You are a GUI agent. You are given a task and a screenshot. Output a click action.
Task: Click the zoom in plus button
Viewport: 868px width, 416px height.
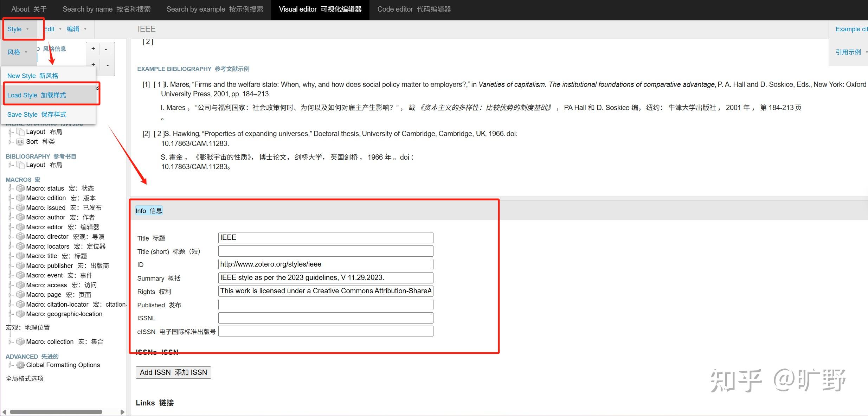point(93,49)
